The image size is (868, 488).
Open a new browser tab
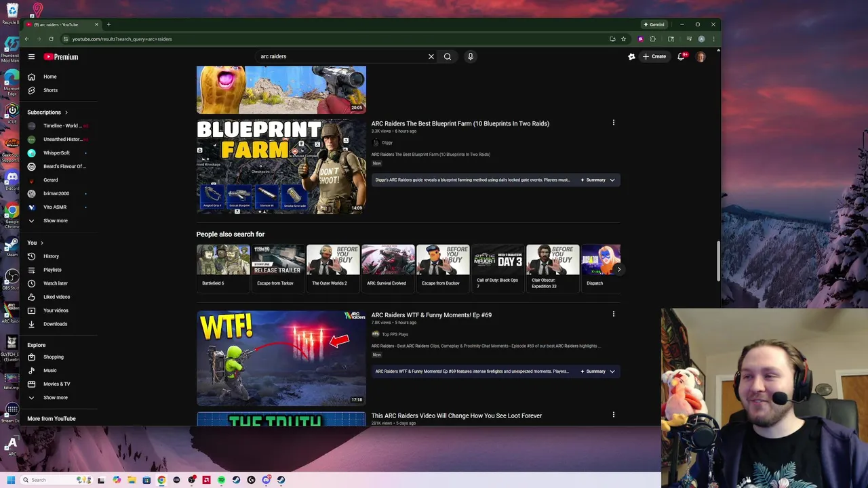pyautogui.click(x=108, y=24)
